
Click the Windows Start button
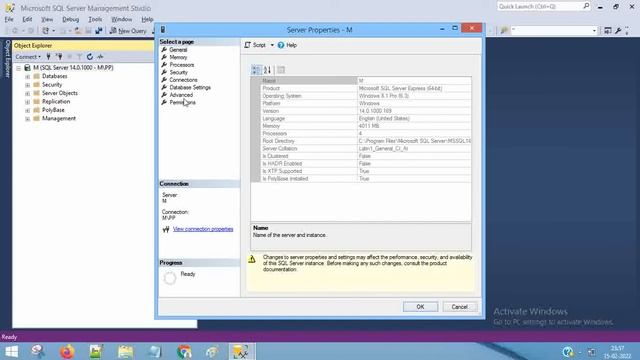pyautogui.click(x=11, y=351)
